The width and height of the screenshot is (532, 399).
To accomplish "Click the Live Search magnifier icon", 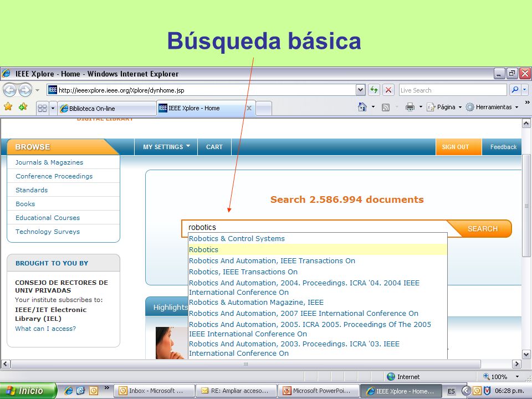I will click(515, 90).
